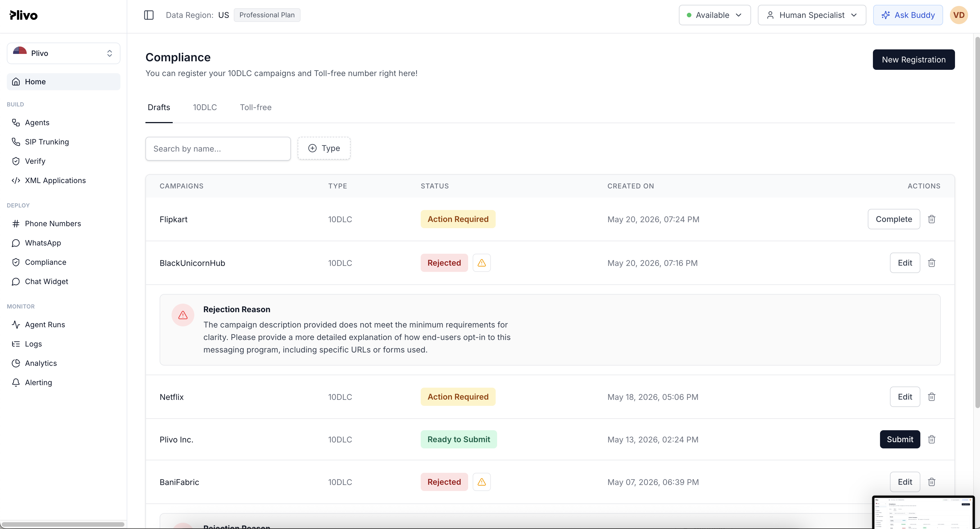Image resolution: width=980 pixels, height=529 pixels.
Task: Click the Ready to Submit status
Action: [x=459, y=439]
